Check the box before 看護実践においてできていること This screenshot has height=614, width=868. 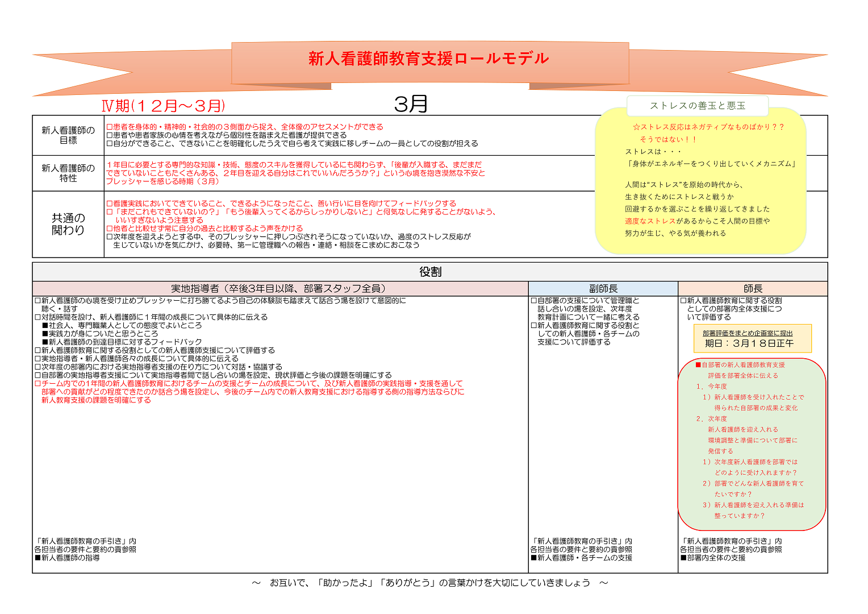pos(110,204)
